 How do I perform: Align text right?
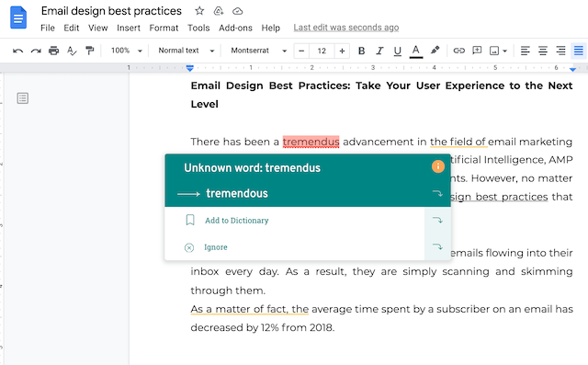pos(560,51)
